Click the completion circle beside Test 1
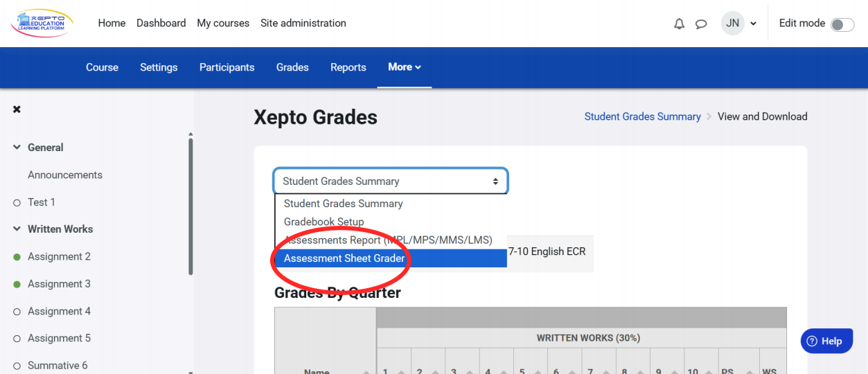The image size is (868, 374). point(17,203)
